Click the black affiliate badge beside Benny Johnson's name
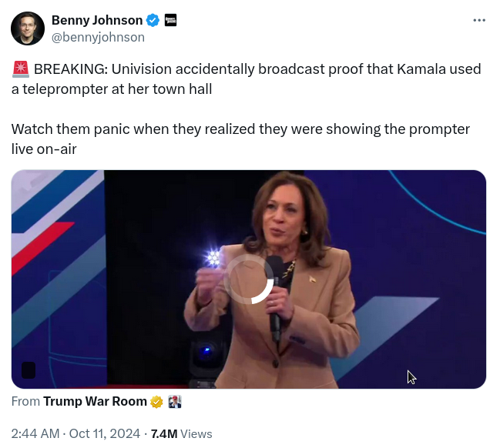Image resolution: width=500 pixels, height=448 pixels. pyautogui.click(x=171, y=21)
